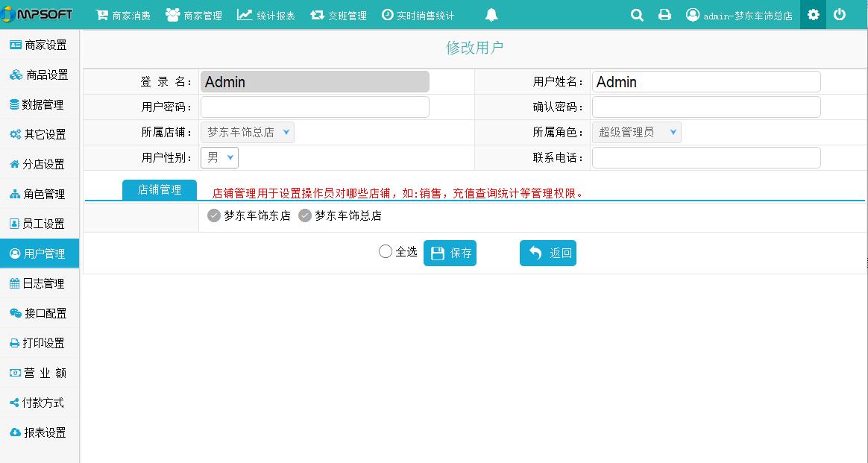Open the 用户性别 dropdown
The width and height of the screenshot is (868, 463).
220,158
